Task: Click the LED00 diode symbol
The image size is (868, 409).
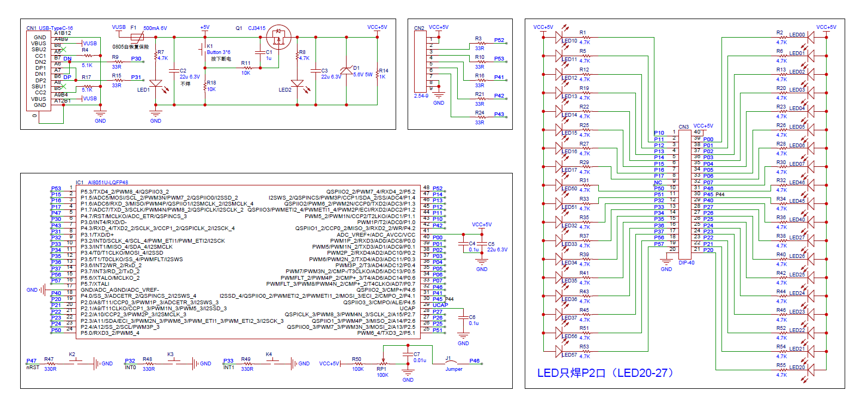Action: [810, 38]
